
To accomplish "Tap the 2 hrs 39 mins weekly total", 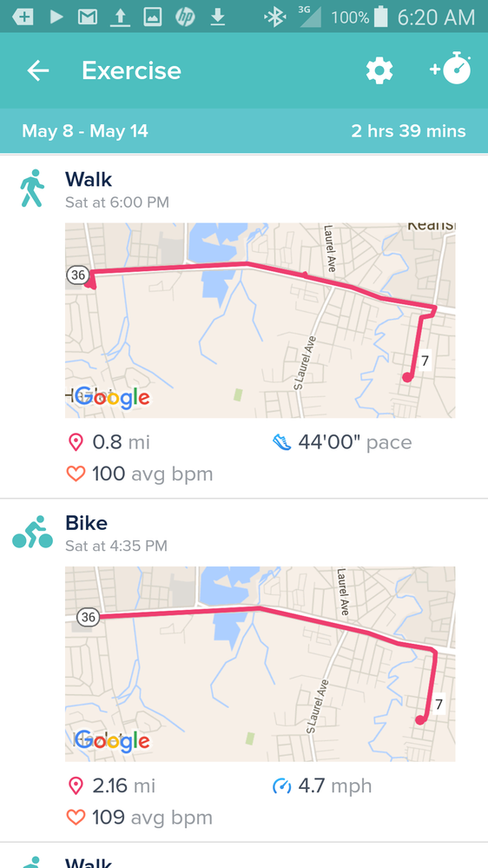I will point(408,131).
